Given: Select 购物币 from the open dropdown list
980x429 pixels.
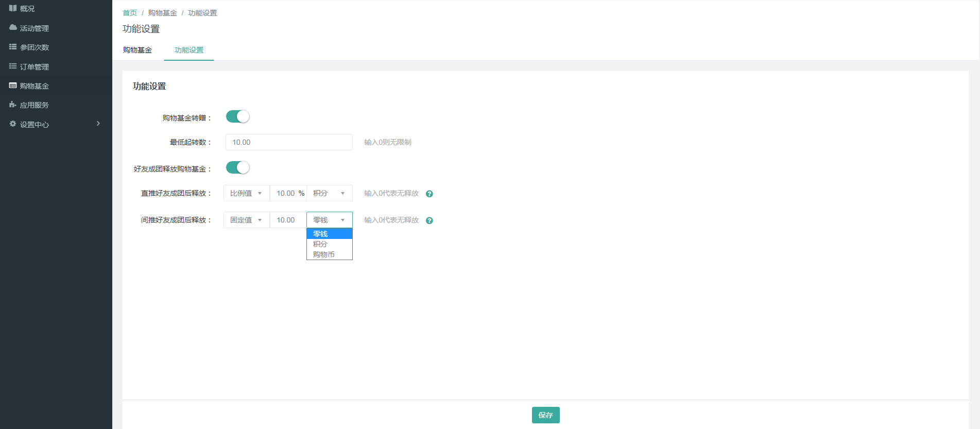Looking at the screenshot, I should 324,254.
